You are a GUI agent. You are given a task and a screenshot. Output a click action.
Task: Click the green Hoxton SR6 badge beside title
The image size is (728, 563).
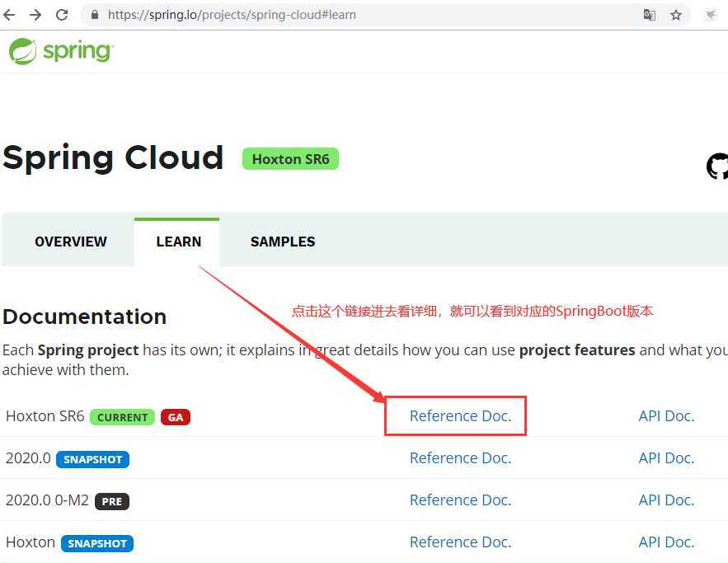tap(291, 159)
